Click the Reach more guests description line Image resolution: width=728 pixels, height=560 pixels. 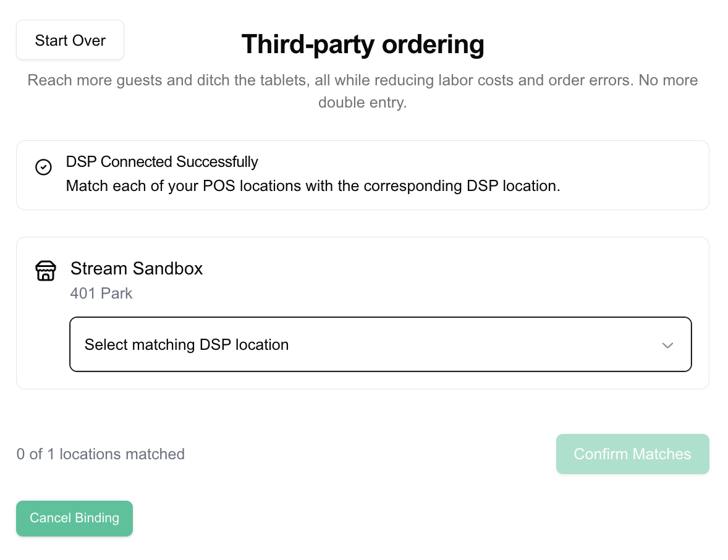pos(362,80)
